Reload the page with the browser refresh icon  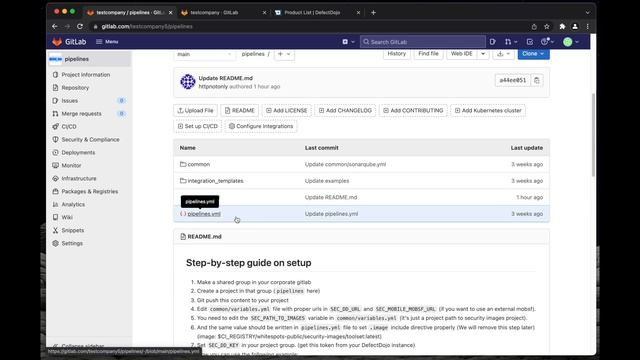click(80, 27)
